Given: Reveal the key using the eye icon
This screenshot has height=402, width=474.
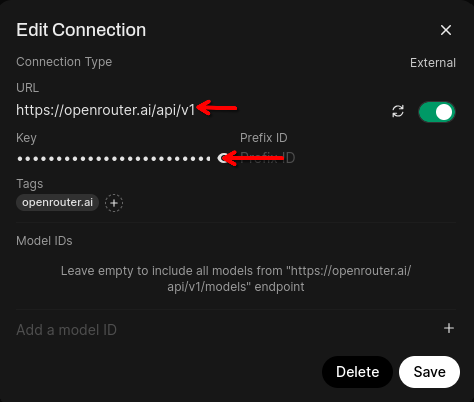Looking at the screenshot, I should (223, 158).
